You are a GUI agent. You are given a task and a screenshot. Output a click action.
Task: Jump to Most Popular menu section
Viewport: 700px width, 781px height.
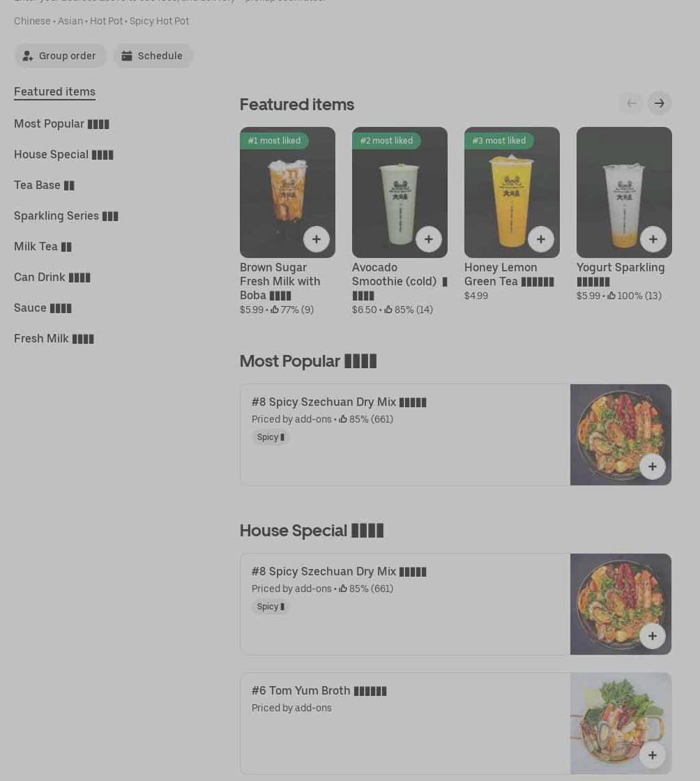61,123
